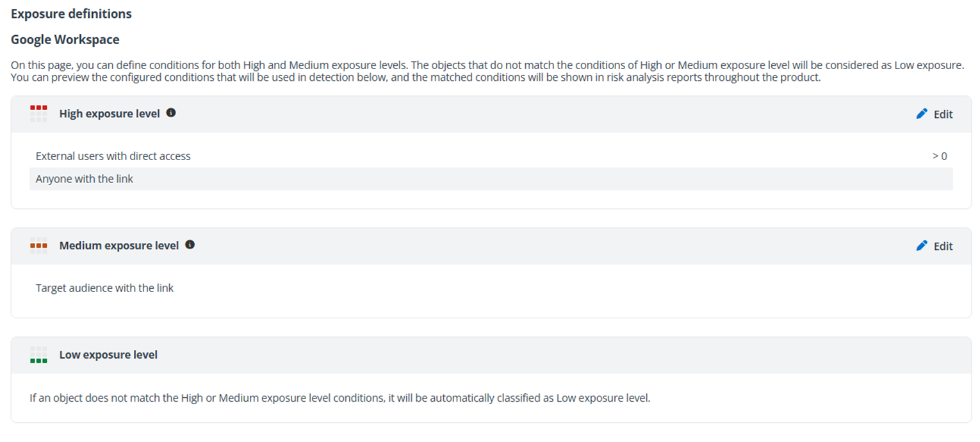Click the pencil icon next to High exposure Edit
The width and height of the screenshot is (980, 442).
tap(921, 113)
